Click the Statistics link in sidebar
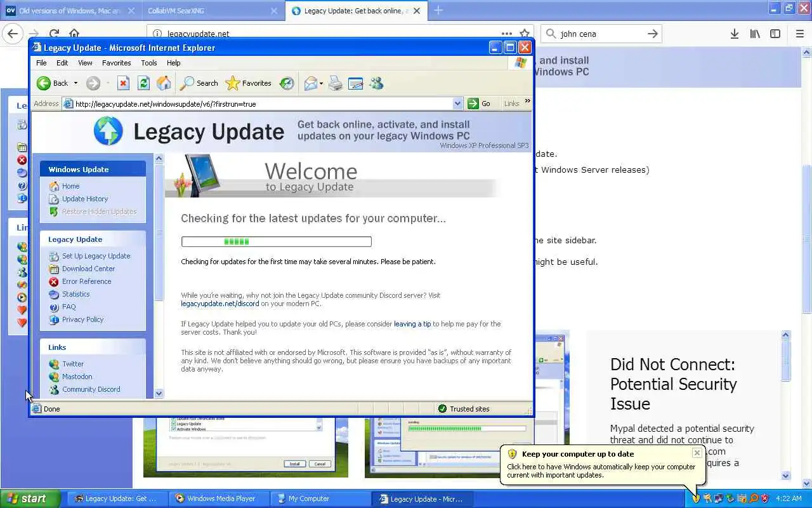The image size is (812, 508). tap(75, 294)
